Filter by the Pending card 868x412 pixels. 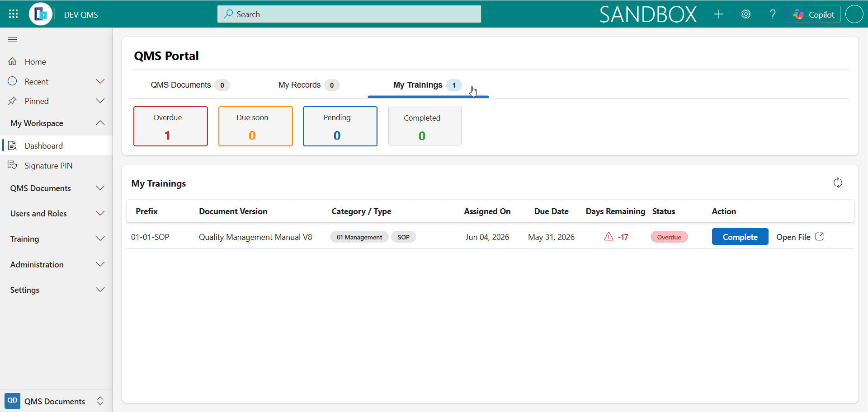tap(340, 126)
